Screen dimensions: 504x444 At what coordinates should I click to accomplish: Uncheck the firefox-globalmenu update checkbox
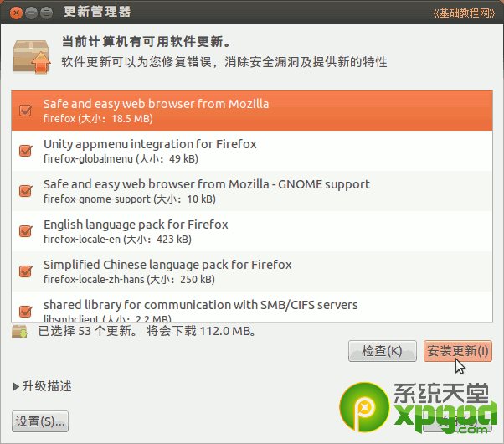[25, 151]
